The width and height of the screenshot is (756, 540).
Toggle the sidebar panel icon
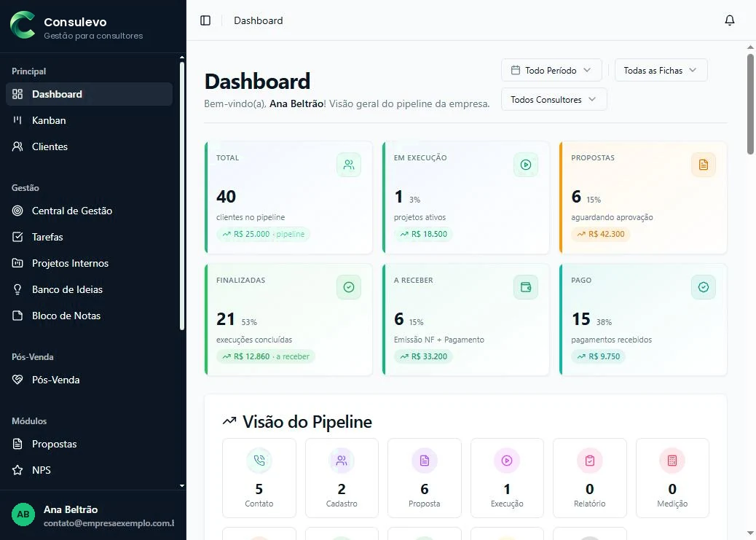point(205,20)
